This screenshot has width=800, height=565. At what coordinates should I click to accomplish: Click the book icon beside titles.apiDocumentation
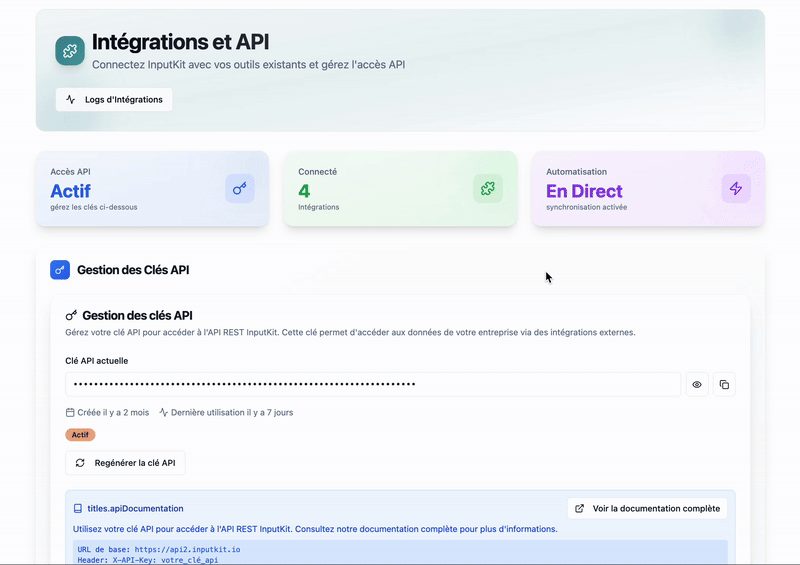[78, 508]
